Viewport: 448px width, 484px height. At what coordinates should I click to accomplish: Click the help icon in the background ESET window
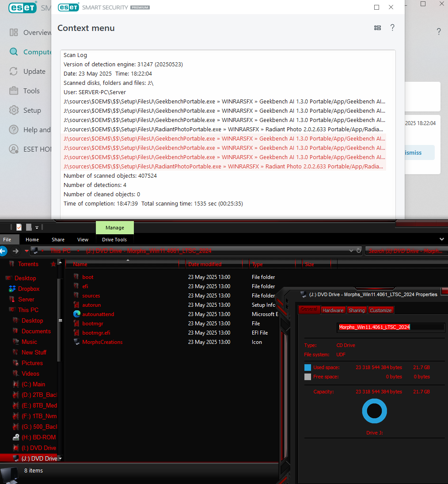pos(438,31)
